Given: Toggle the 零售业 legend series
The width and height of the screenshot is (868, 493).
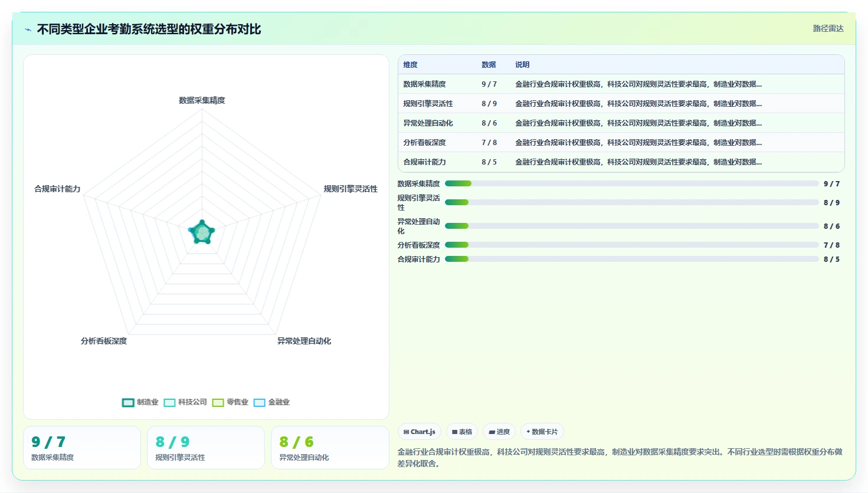Looking at the screenshot, I should pos(230,402).
